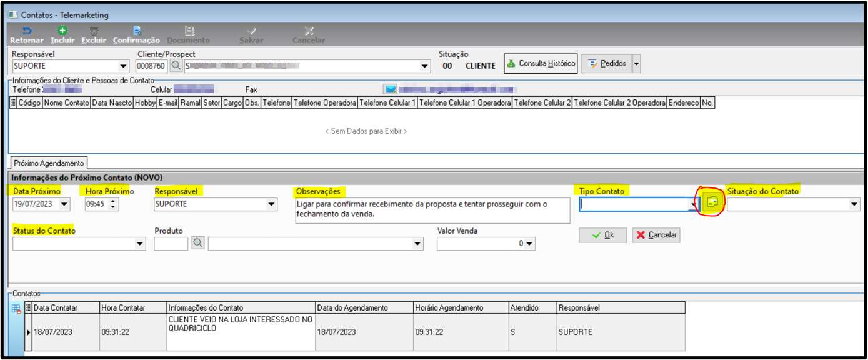This screenshot has height=360, width=868.
Task: Click the Cancelar toolbar item at top
Action: click(309, 35)
